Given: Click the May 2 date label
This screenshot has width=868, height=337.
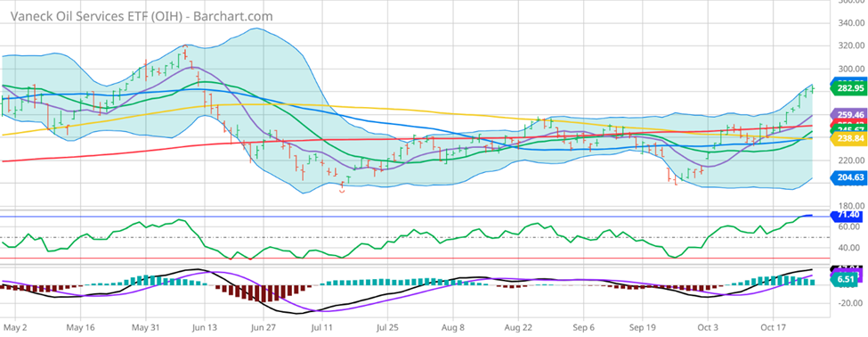Looking at the screenshot, I should (15, 326).
